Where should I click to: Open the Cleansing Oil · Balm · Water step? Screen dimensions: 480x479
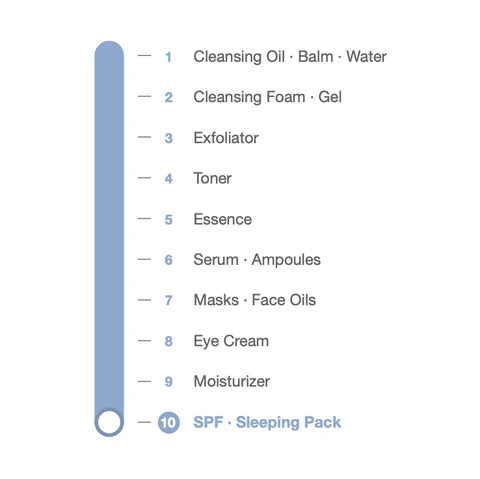point(290,57)
